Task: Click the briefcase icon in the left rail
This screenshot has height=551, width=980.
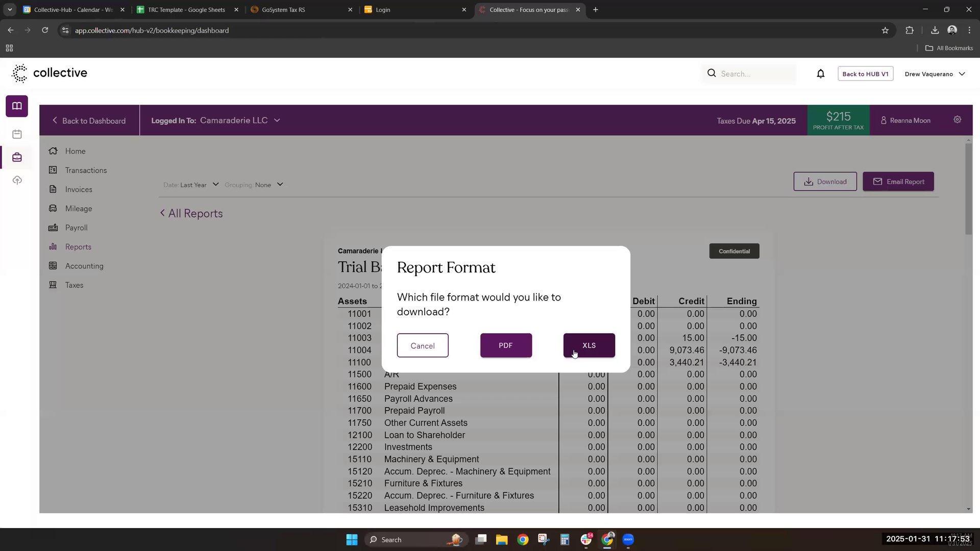Action: (x=17, y=157)
